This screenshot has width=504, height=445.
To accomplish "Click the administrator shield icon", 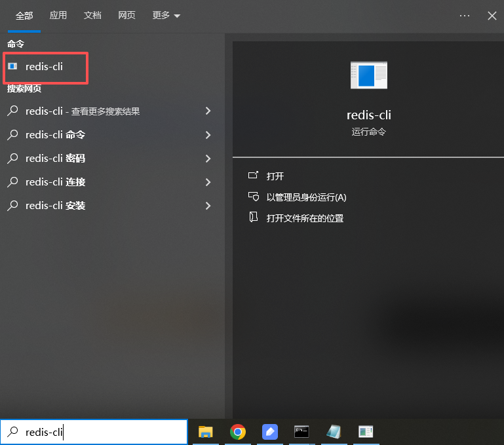I will coord(253,197).
